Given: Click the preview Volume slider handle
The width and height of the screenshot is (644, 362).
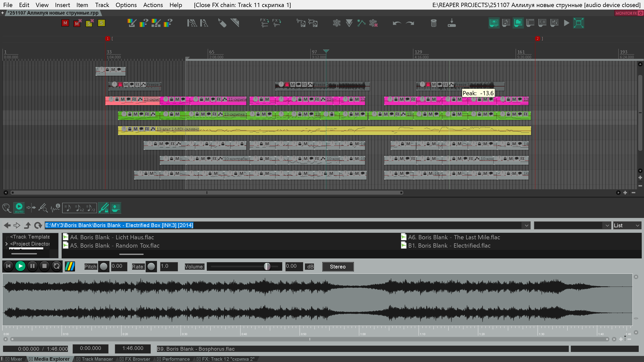Looking at the screenshot, I should click(267, 266).
